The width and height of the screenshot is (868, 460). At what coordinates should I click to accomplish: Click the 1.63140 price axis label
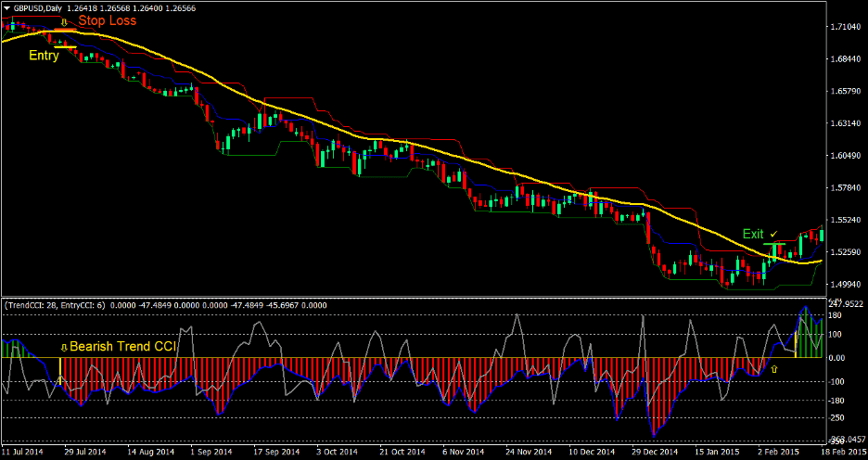pyautogui.click(x=847, y=123)
